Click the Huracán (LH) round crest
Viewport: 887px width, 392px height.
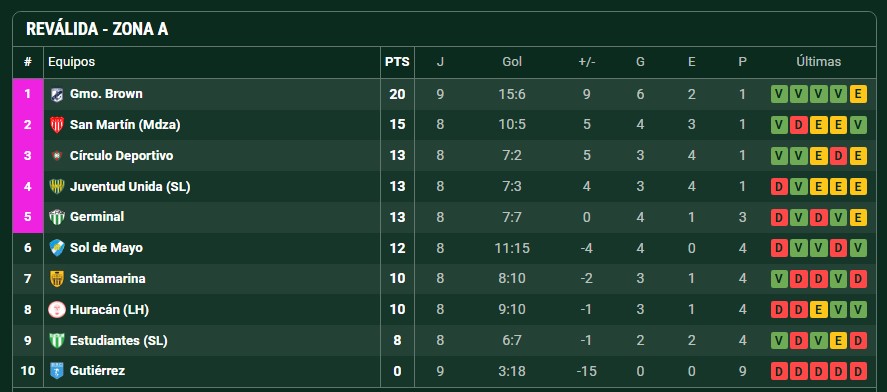pyautogui.click(x=57, y=309)
